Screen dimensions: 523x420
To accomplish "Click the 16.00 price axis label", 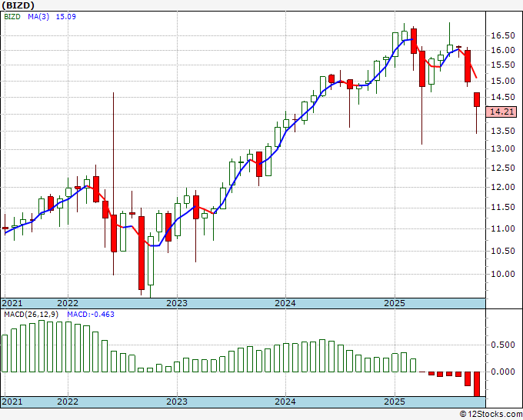I will click(503, 50).
